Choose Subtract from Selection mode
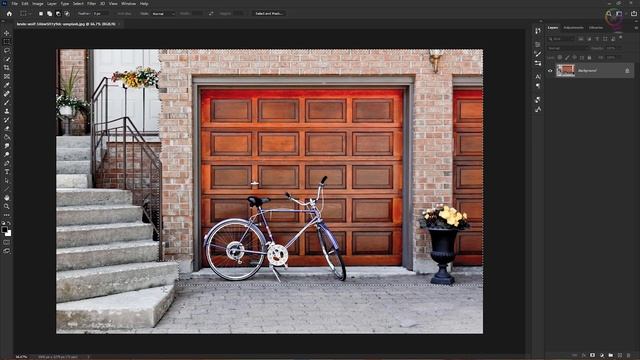This screenshot has width=640, height=360. coord(58,13)
